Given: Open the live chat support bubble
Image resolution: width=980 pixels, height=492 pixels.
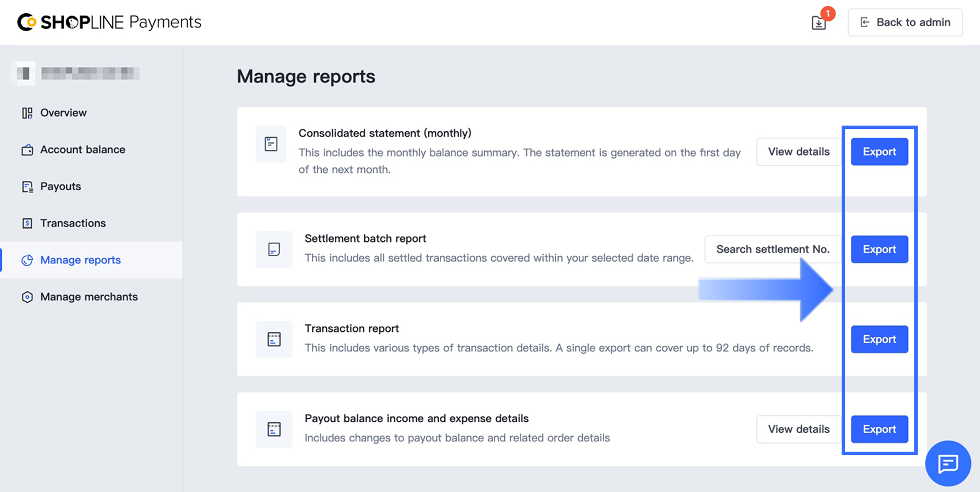Looking at the screenshot, I should click(x=948, y=463).
